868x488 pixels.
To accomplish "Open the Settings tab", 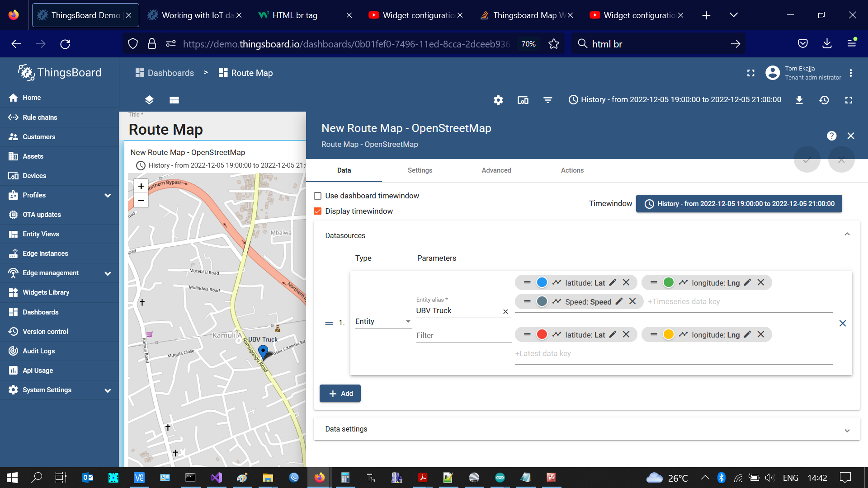I will [x=420, y=170].
